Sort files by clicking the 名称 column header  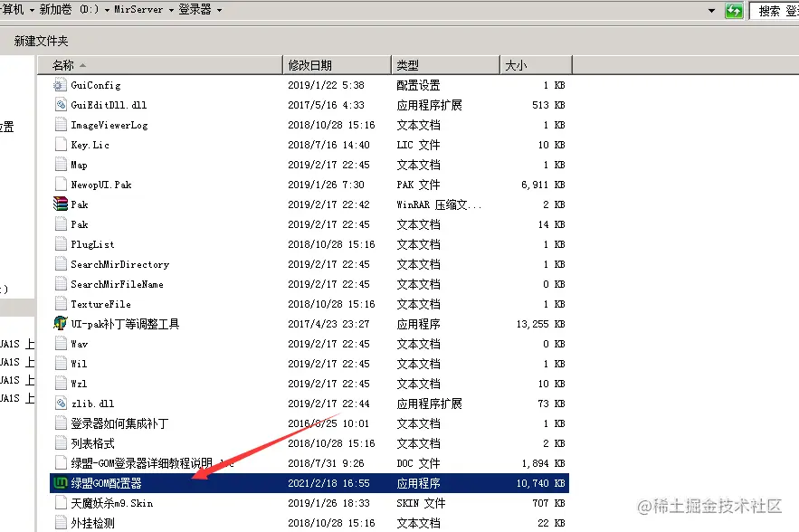click(62, 64)
